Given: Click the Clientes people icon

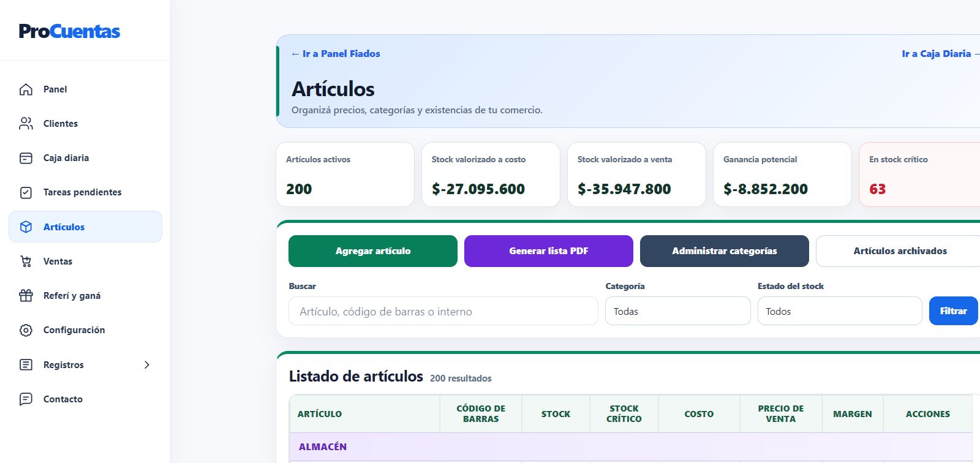Looking at the screenshot, I should (x=26, y=124).
